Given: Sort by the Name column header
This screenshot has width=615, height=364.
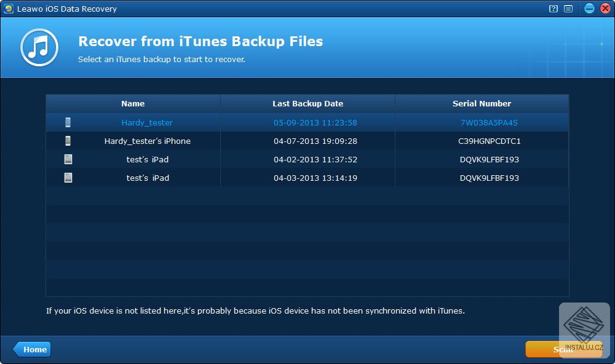Looking at the screenshot, I should click(132, 103).
